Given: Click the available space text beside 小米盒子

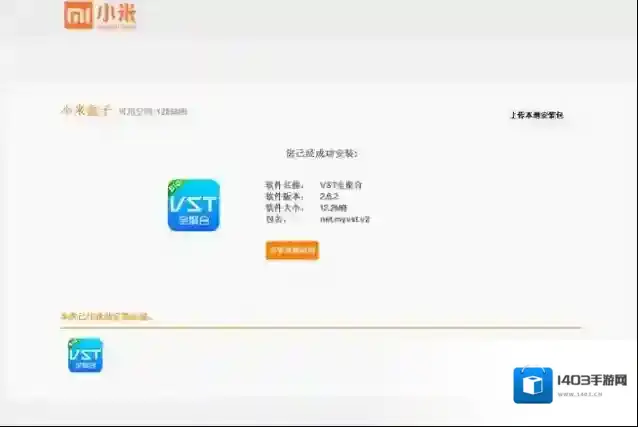Looking at the screenshot, I should pyautogui.click(x=153, y=112).
